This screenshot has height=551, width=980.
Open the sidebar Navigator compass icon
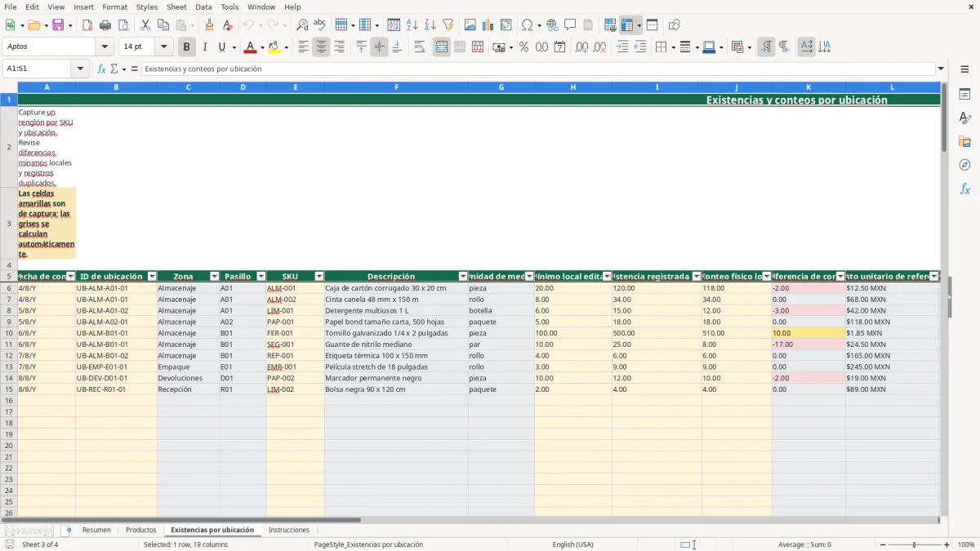(964, 165)
